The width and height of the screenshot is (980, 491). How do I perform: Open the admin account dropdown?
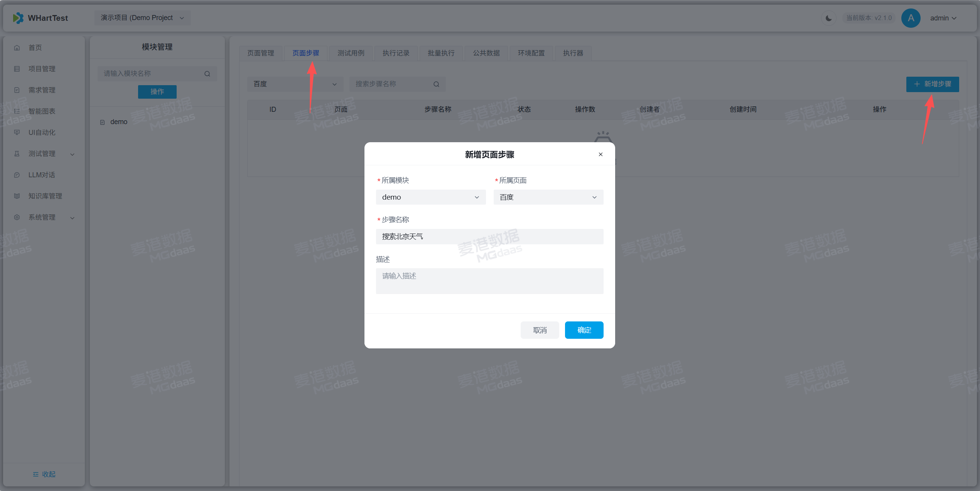coord(943,18)
